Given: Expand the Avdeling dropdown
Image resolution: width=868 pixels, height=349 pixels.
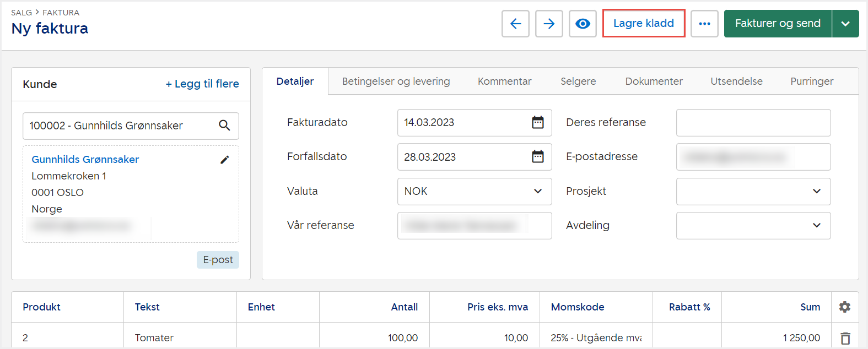Looking at the screenshot, I should (x=816, y=225).
